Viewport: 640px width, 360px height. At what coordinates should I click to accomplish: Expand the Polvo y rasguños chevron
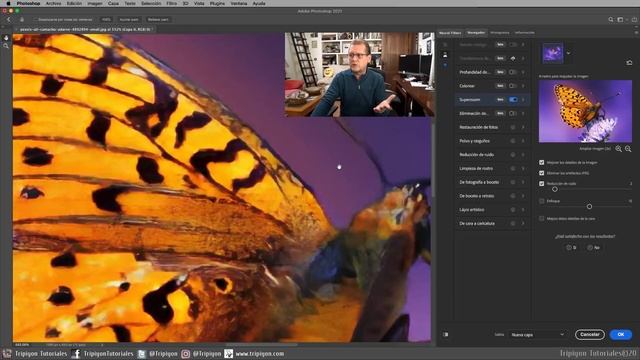[x=523, y=141]
